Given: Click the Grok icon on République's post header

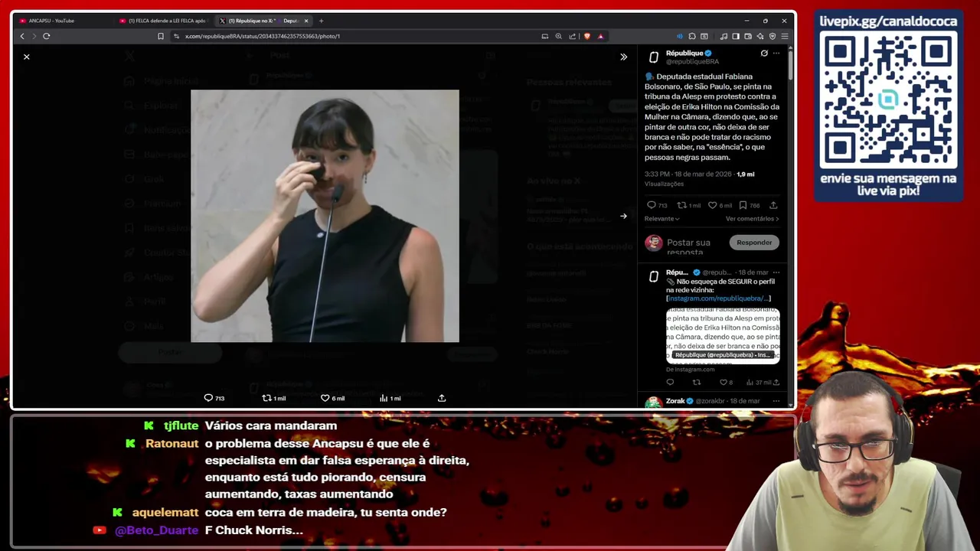Looking at the screenshot, I should point(764,54).
